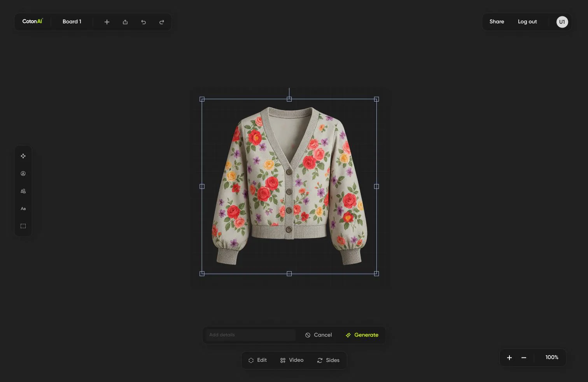Open the Board 1 tab
Viewport: 588px width, 382px height.
pos(72,22)
